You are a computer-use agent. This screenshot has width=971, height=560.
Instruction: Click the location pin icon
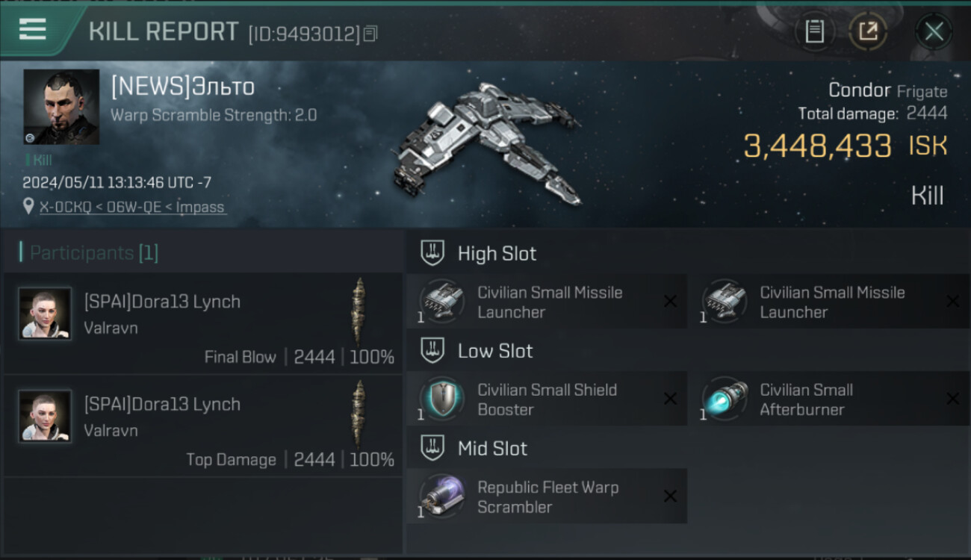(28, 206)
